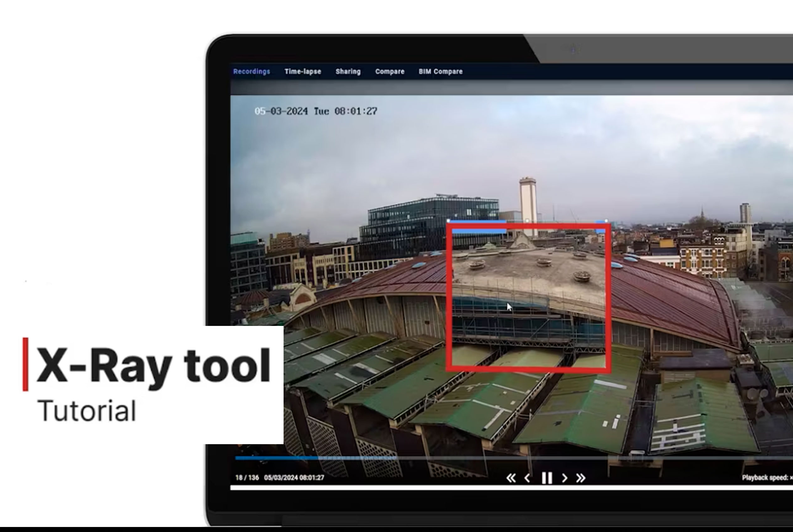Click the 05/03/2024 08:01:27 playback timestamp
The image size is (793, 532).
(294, 478)
